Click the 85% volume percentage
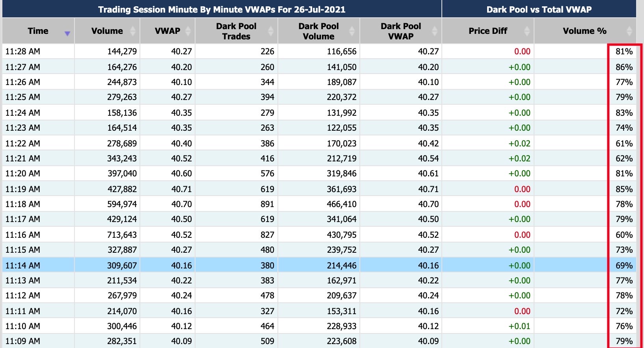This screenshot has width=644, height=348. tap(624, 189)
